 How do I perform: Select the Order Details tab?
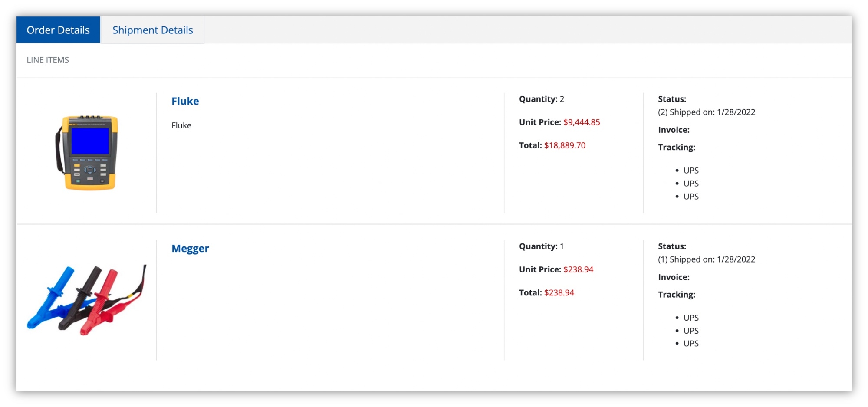(x=58, y=30)
